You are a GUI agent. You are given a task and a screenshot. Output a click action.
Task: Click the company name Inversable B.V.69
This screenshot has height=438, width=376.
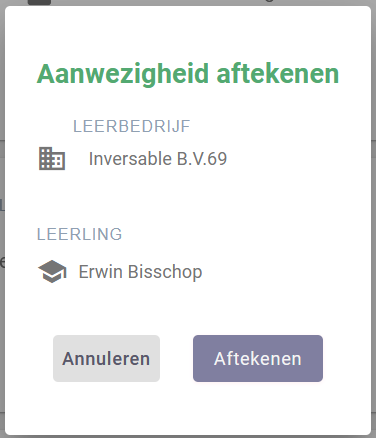click(x=158, y=159)
